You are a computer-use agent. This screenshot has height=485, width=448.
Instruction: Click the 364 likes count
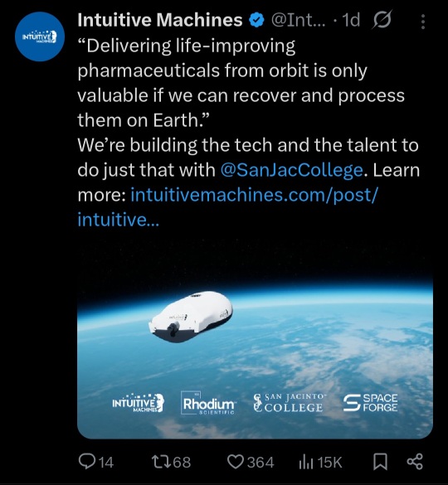click(x=261, y=463)
